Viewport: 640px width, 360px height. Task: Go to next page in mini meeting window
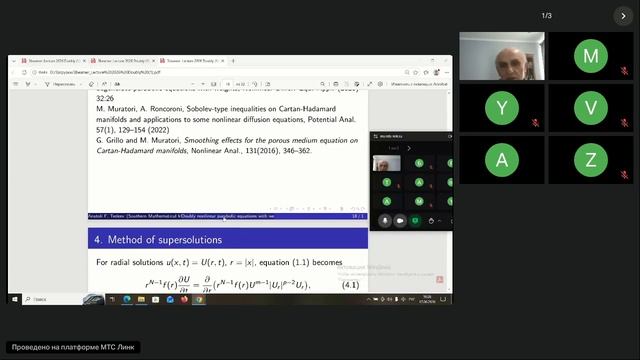click(409, 148)
